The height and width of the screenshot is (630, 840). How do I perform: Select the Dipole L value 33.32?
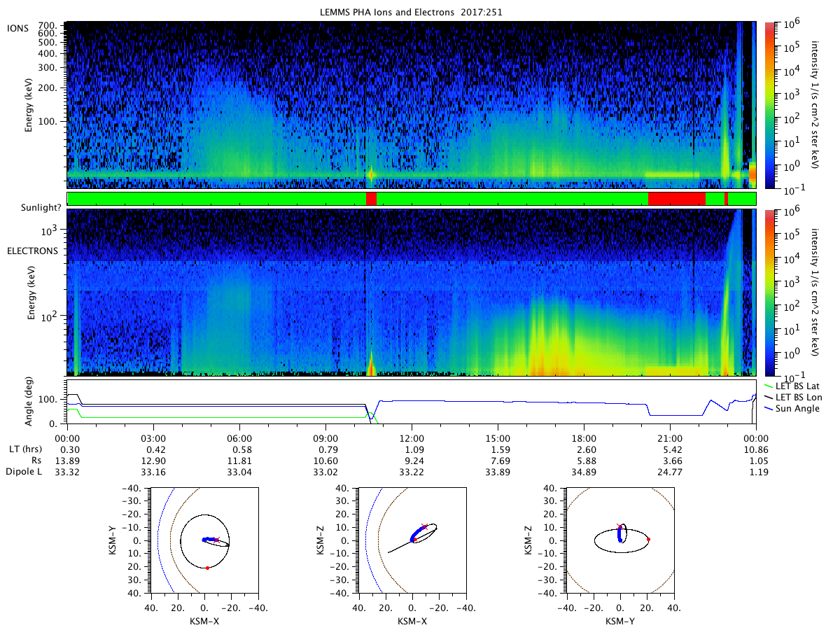(x=67, y=472)
